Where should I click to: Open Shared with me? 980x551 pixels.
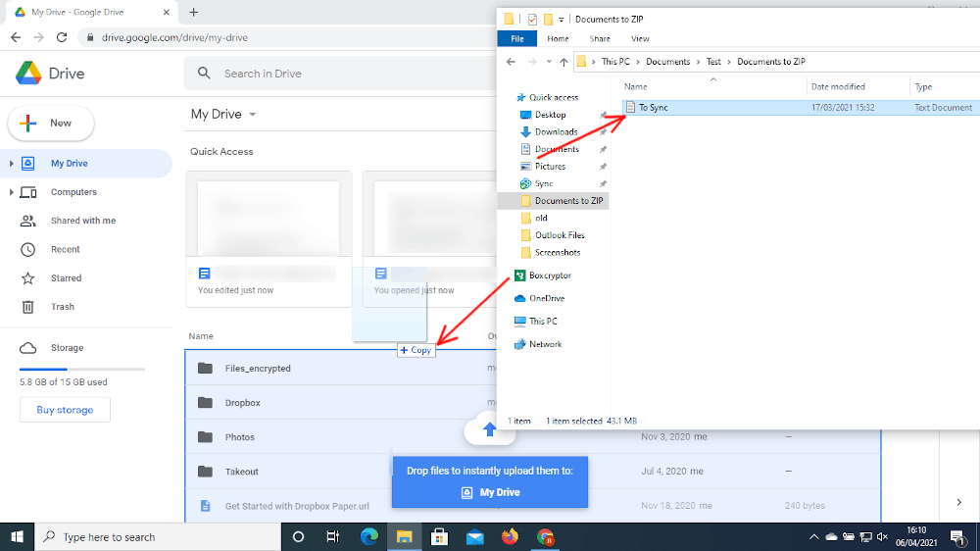(x=83, y=221)
